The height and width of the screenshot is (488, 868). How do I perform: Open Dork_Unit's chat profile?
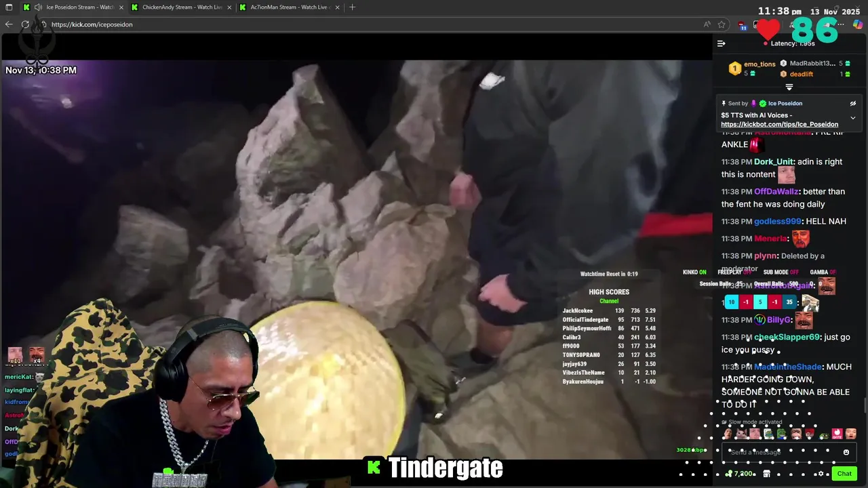pos(774,162)
